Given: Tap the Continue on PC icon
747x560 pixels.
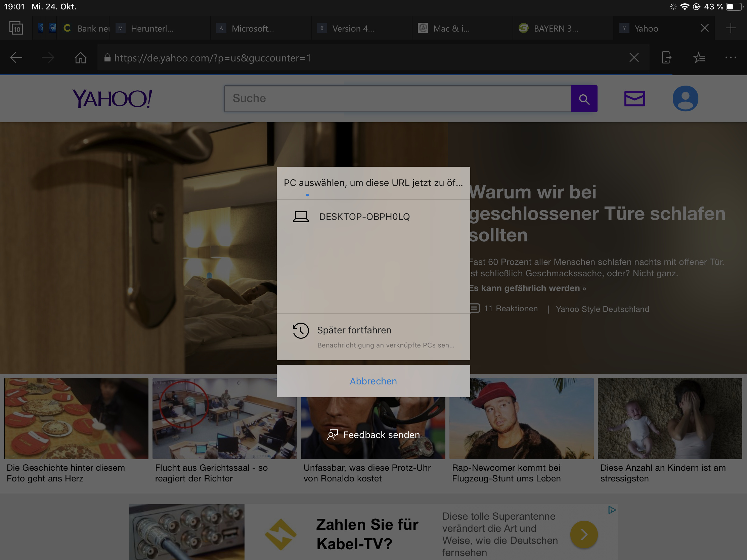Looking at the screenshot, I should 666,58.
